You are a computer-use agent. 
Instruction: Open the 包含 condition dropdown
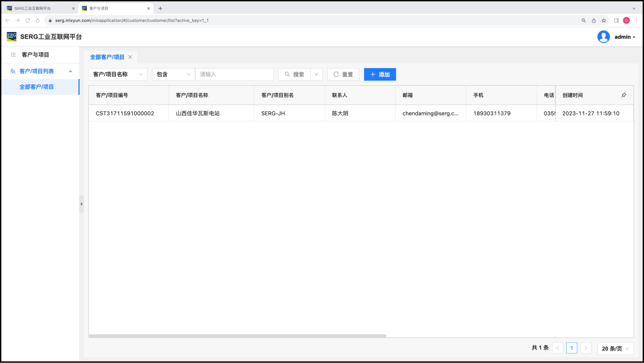(x=173, y=75)
